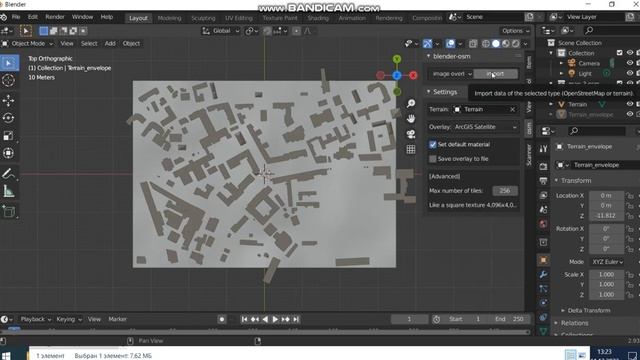640x360 pixels.
Task: Open the Options dropdown
Action: (x=516, y=31)
